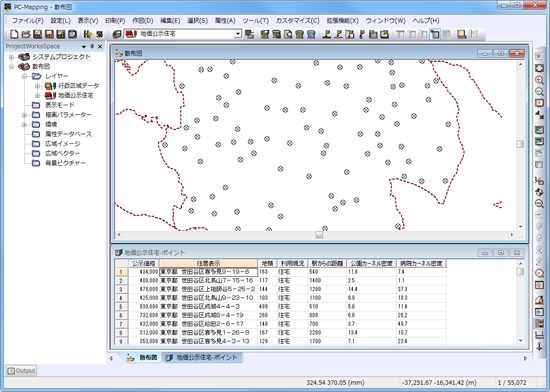The image size is (550, 392).
Task: Expand the 地価公示住宅 layer node in tree
Action: pyautogui.click(x=37, y=95)
